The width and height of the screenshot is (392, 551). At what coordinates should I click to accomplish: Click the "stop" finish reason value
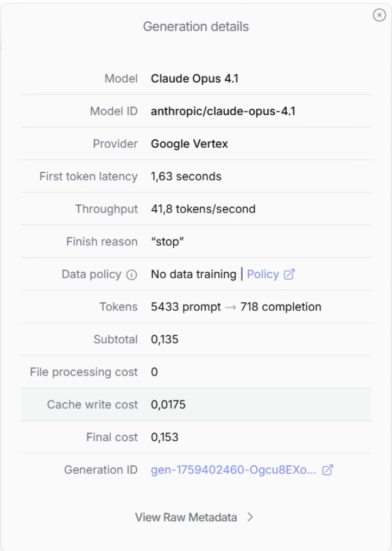click(x=168, y=242)
